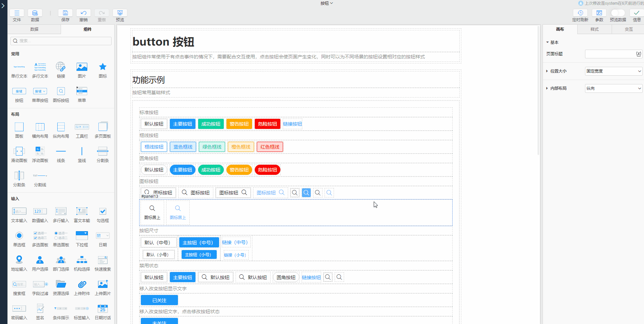
Task: Open the 预览 (preview) toolbar icon
Action: (120, 13)
